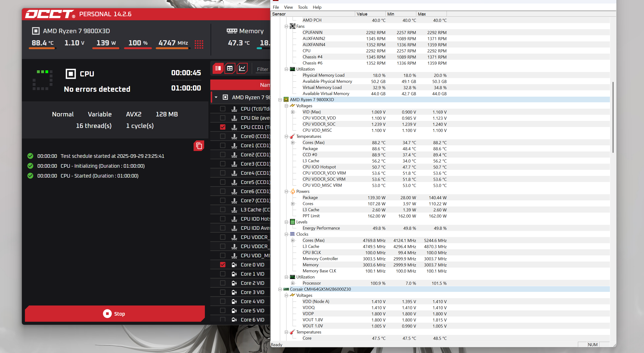Check the Core3 (CCD1) checkbox
Image resolution: width=644 pixels, height=353 pixels.
(x=223, y=164)
